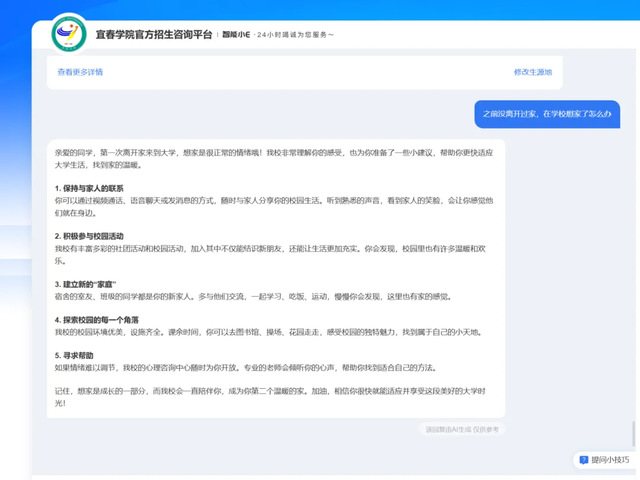640x480 pixels.
Task: Click the AI-generated disclaimer tag below the reply
Action: click(x=462, y=428)
